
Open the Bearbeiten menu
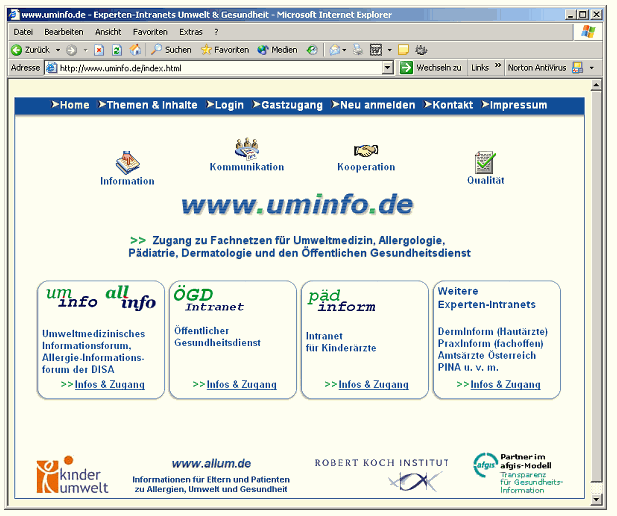[x=64, y=32]
